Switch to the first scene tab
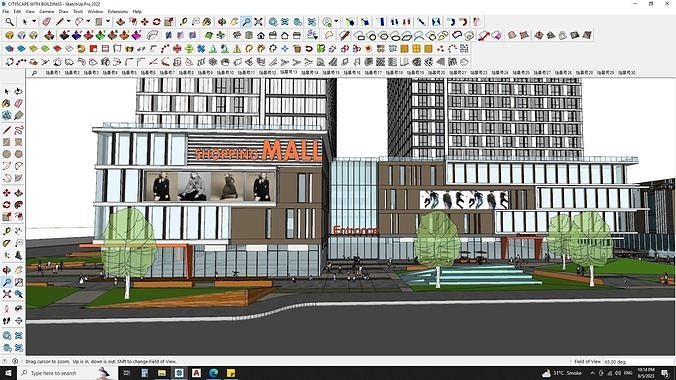676x380 pixels. (x=53, y=73)
